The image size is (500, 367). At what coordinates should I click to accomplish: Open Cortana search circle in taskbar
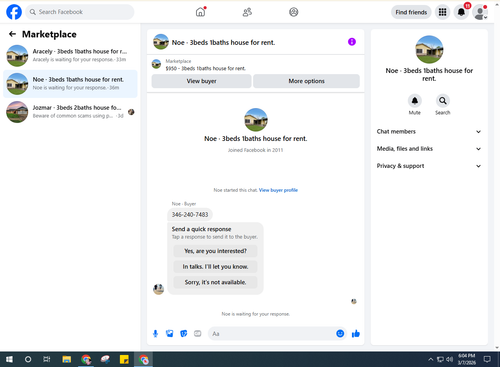[28, 359]
